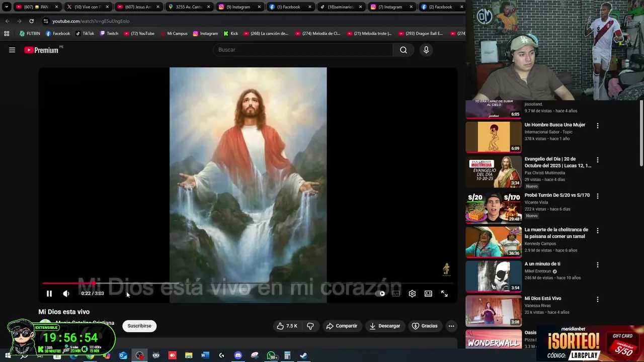Open more actions menu under video
The image size is (644, 362).
tap(451, 326)
